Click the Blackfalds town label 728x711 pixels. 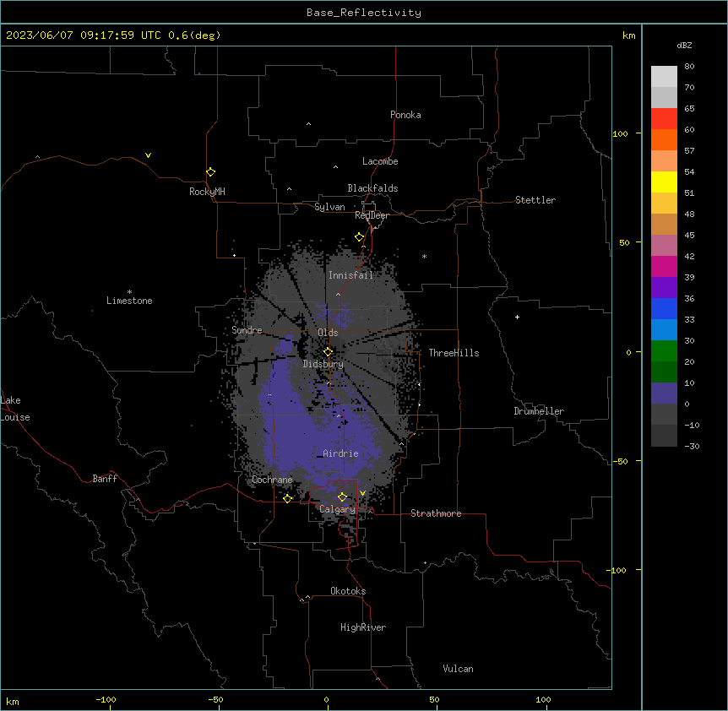(x=372, y=188)
